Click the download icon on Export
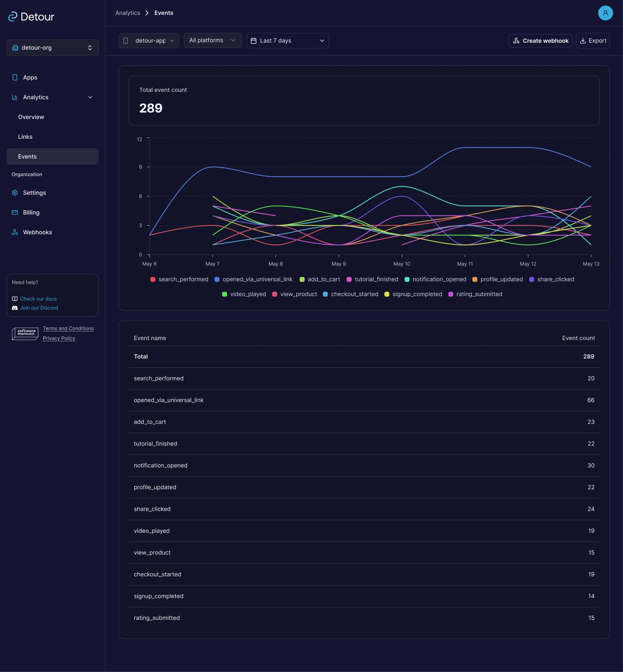 583,41
